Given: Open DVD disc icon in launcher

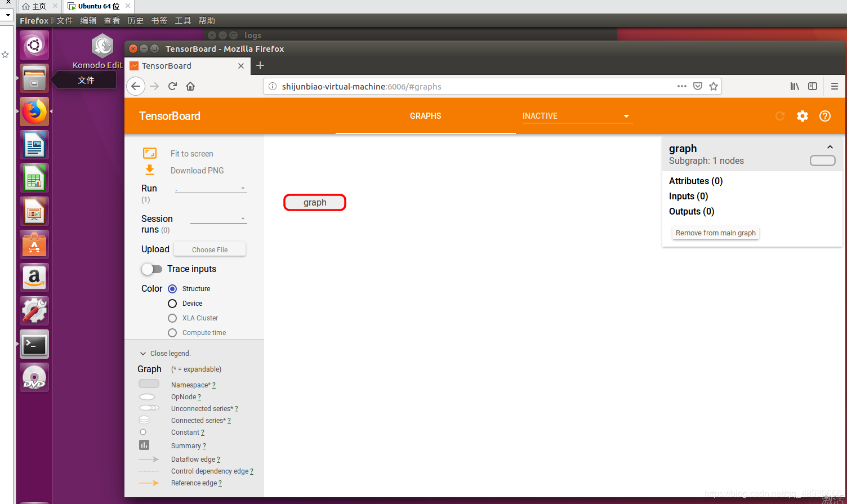Looking at the screenshot, I should (34, 377).
